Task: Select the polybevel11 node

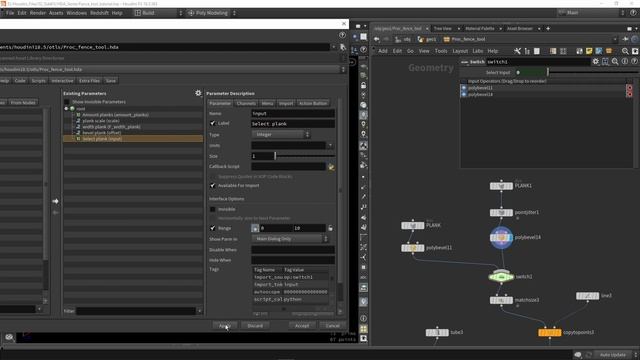Action: click(413, 248)
